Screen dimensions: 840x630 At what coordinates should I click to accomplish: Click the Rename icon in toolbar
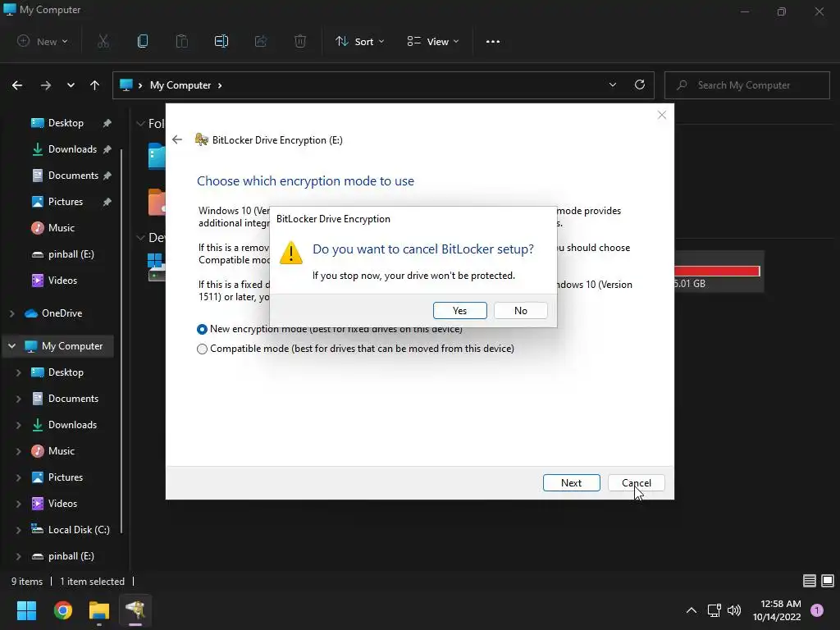coord(221,41)
